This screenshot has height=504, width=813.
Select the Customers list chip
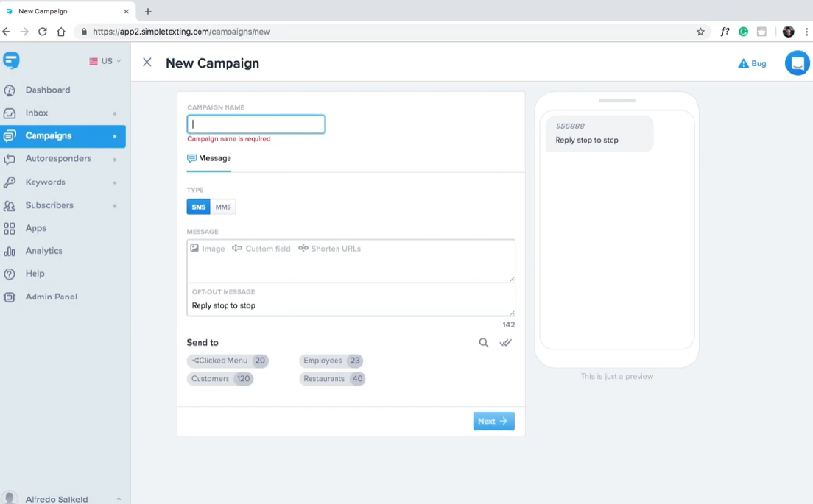point(220,379)
